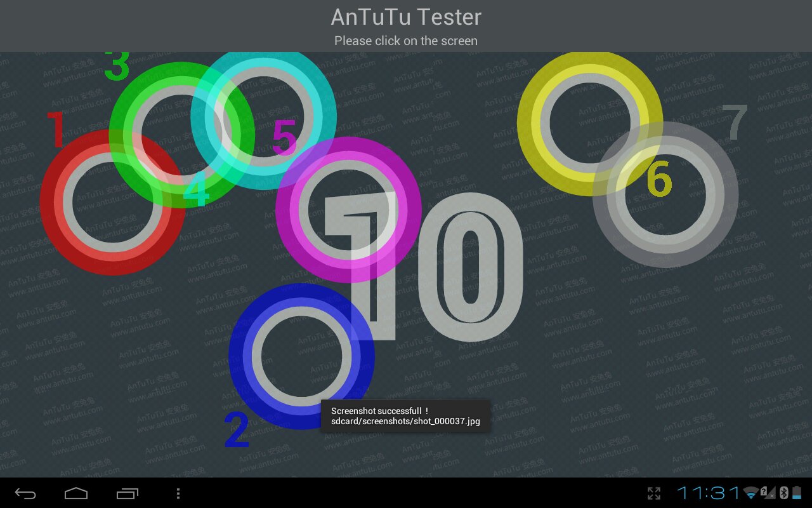Click the red number 1 label

click(56, 130)
